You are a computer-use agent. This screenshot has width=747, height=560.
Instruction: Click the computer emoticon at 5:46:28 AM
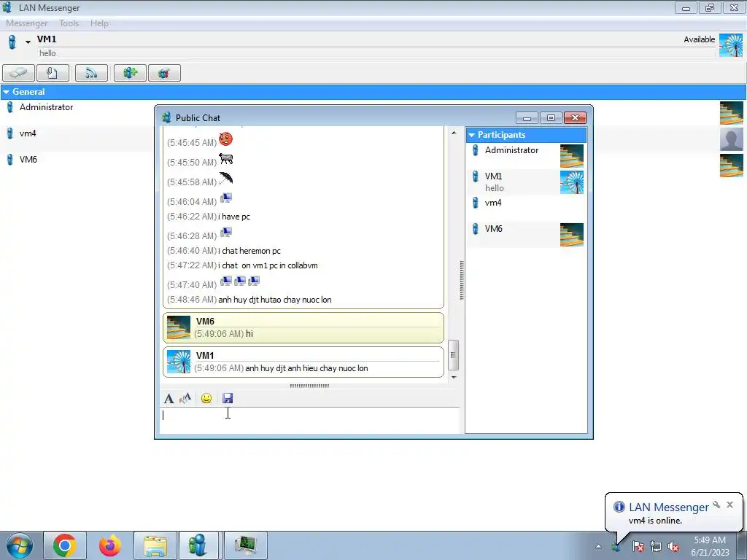(226, 233)
